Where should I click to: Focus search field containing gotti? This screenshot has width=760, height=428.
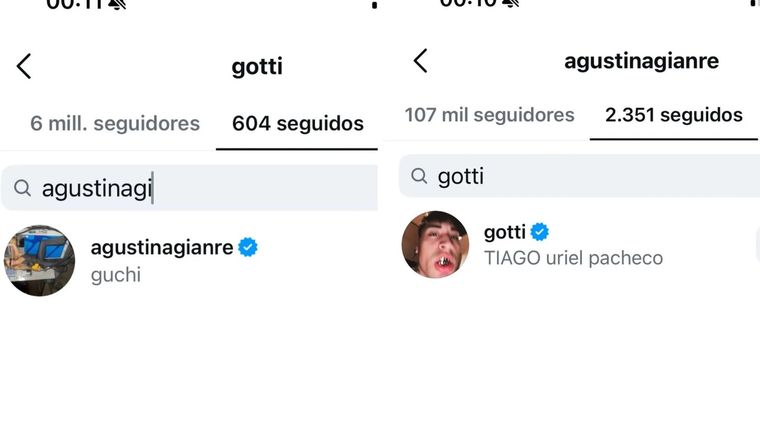(590, 176)
